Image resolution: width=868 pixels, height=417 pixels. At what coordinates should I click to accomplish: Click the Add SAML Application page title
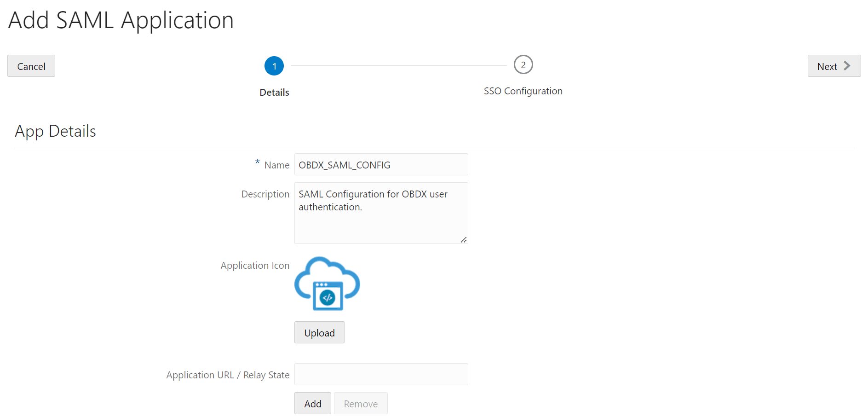(x=121, y=20)
